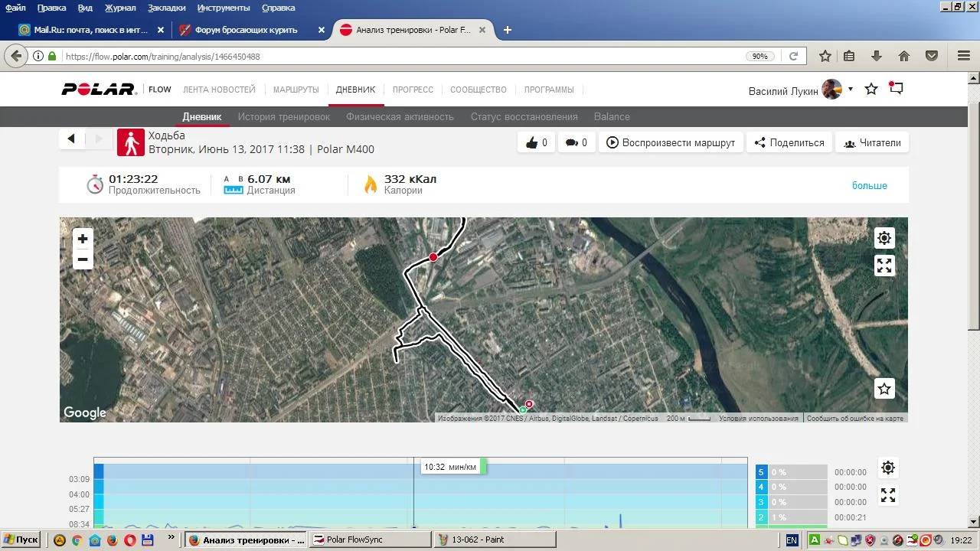
Task: Go to previous training with left arrow
Action: click(x=71, y=139)
